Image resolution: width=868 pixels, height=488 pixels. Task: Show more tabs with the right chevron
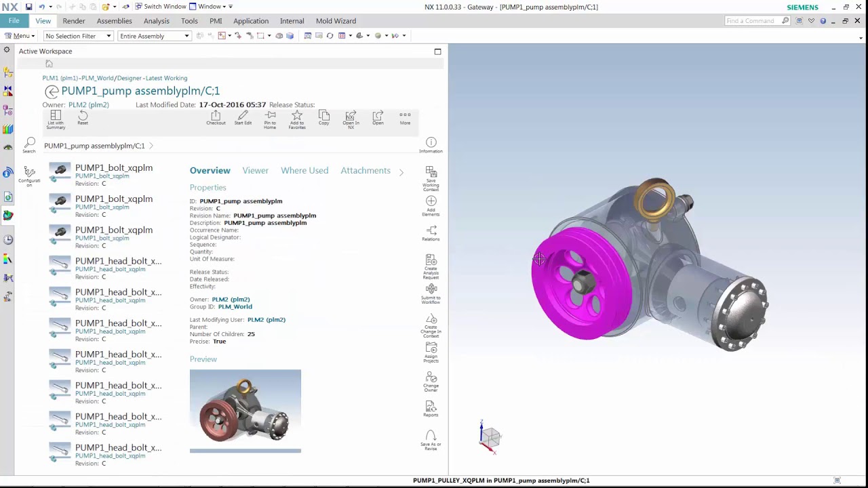pos(401,172)
